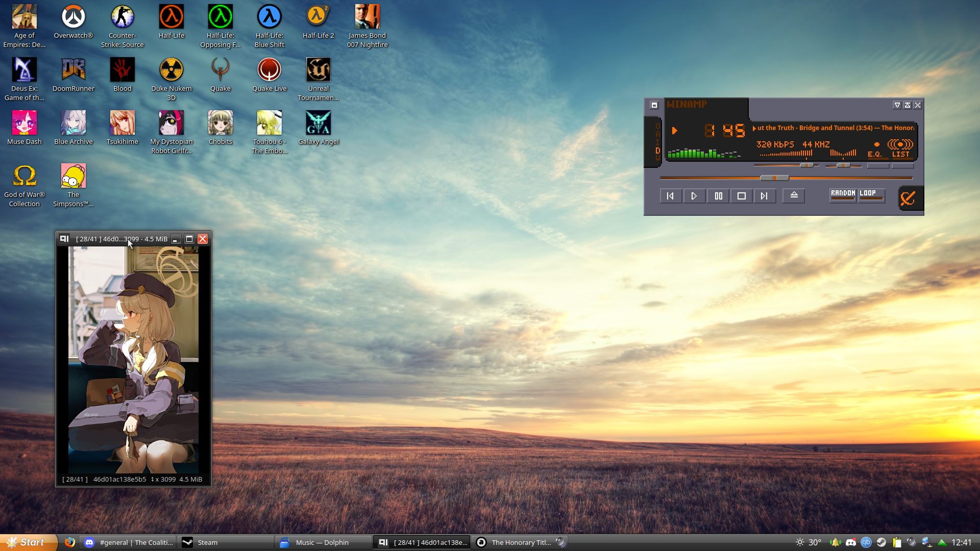
Task: Switch to the Discord #general taskbar window
Action: tap(128, 542)
